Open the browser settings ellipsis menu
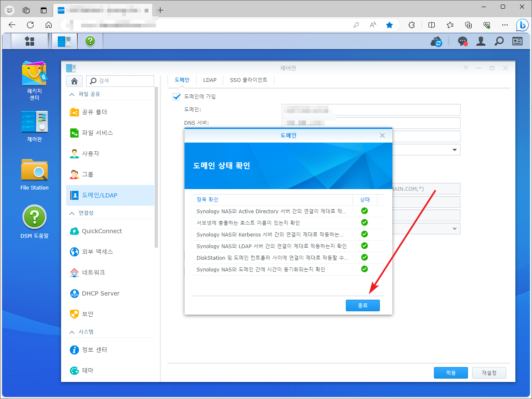Image resolution: width=532 pixels, height=399 pixels. pos(505,25)
